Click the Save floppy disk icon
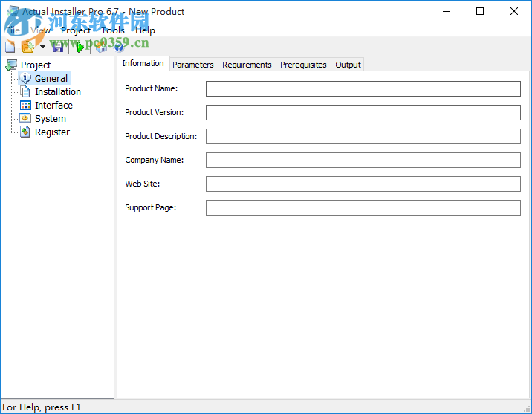532x414 pixels. [x=58, y=47]
